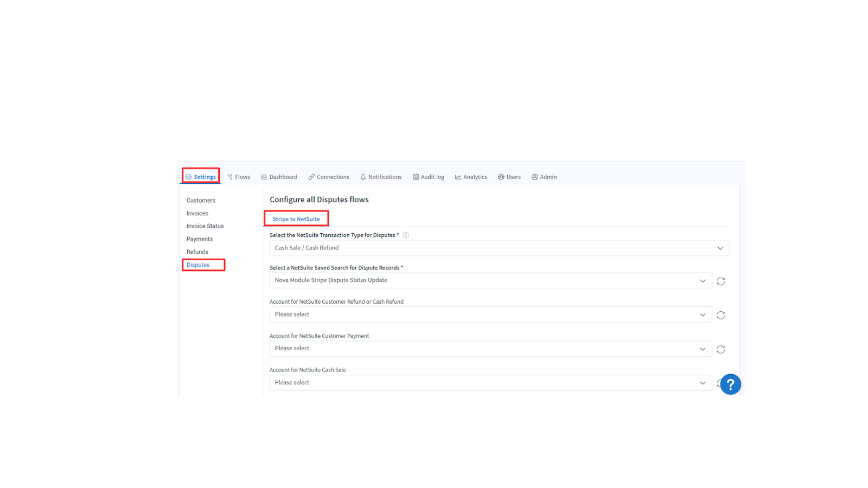
Task: Expand the Cash Sale / Cash Refund chevron
Action: coord(720,248)
